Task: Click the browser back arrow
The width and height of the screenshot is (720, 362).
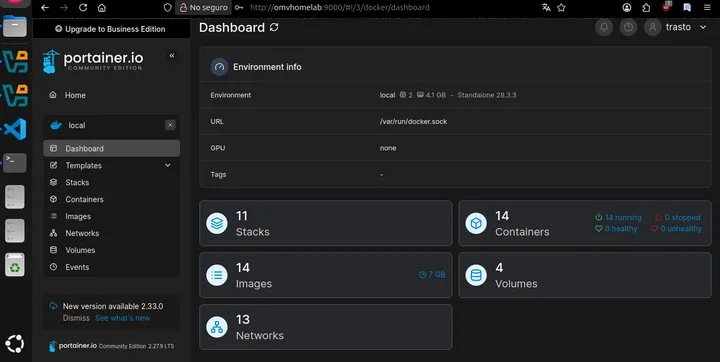Action: [45, 7]
